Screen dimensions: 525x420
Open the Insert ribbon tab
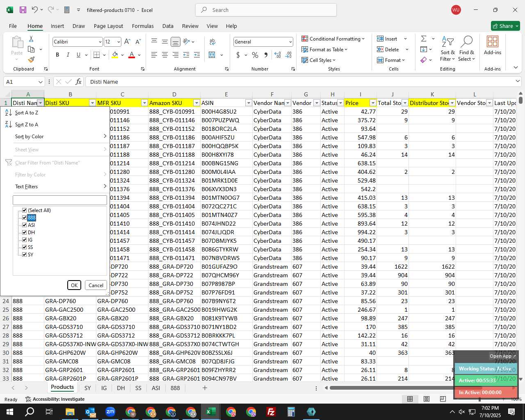click(x=57, y=26)
